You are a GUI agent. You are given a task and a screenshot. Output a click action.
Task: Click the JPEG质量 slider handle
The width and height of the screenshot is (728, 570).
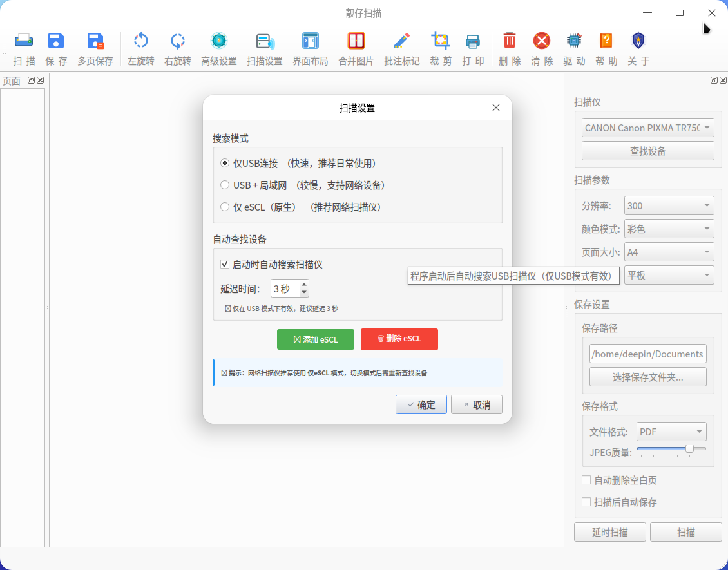point(689,448)
